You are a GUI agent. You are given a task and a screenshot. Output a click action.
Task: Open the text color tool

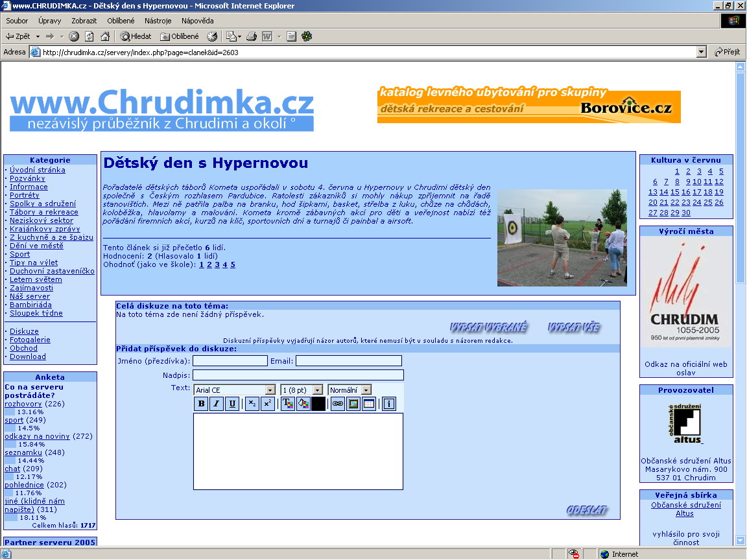click(288, 404)
